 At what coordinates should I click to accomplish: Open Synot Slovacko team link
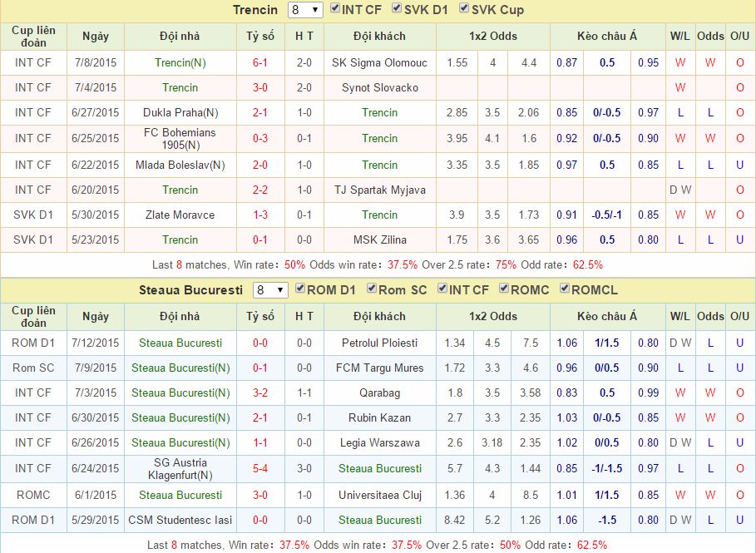tap(380, 88)
